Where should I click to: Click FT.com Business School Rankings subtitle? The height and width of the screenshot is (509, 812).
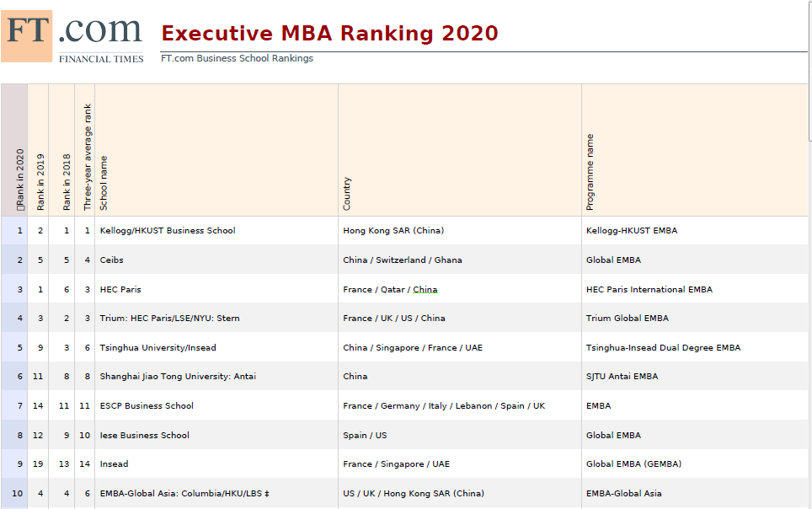pyautogui.click(x=237, y=58)
